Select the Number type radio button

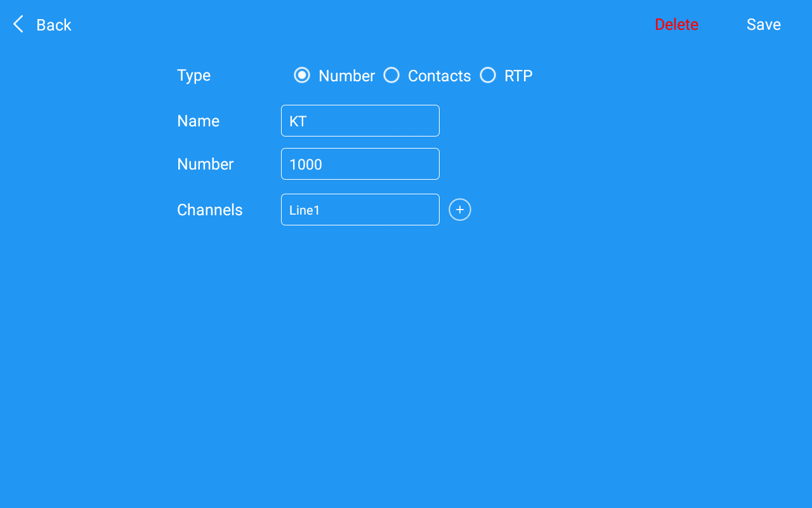302,76
